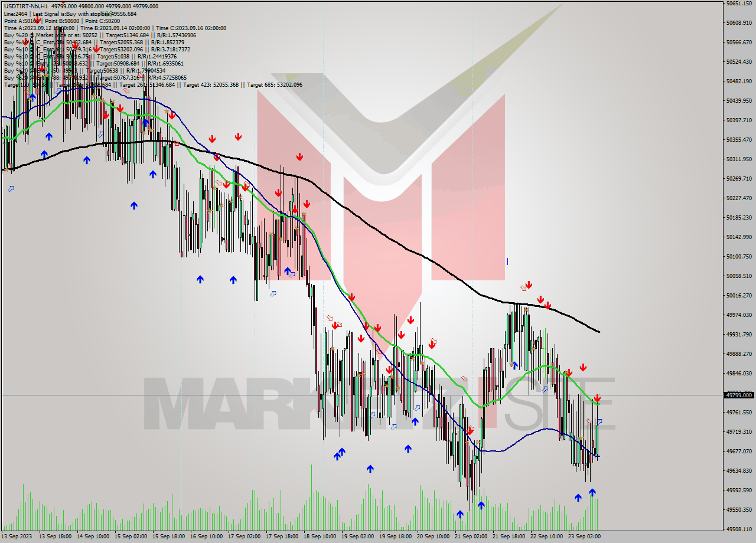Click time axis label '20 Sep 10:00'
The image size is (756, 543).
[x=433, y=537]
